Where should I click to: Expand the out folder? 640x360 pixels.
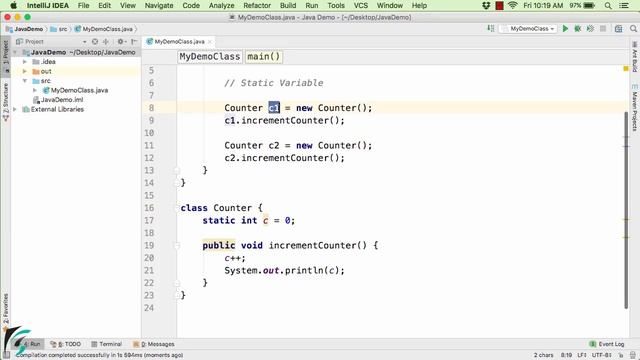click(x=25, y=71)
